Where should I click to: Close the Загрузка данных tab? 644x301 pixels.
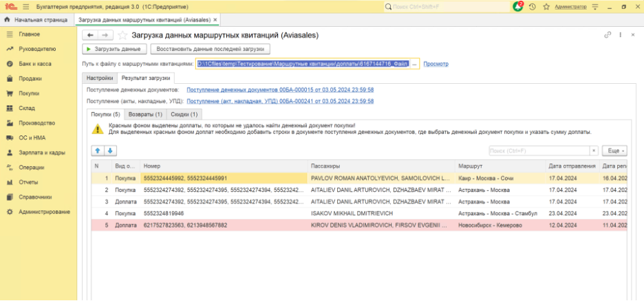coord(215,20)
